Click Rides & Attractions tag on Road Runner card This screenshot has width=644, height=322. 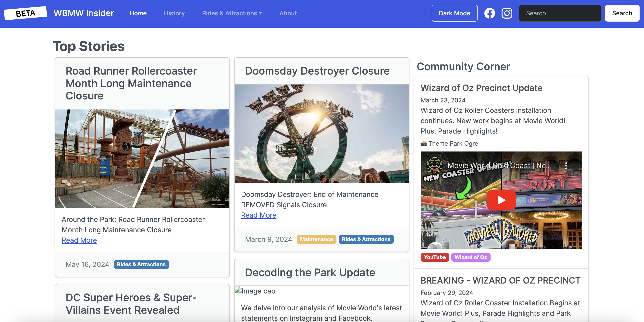coord(141,265)
